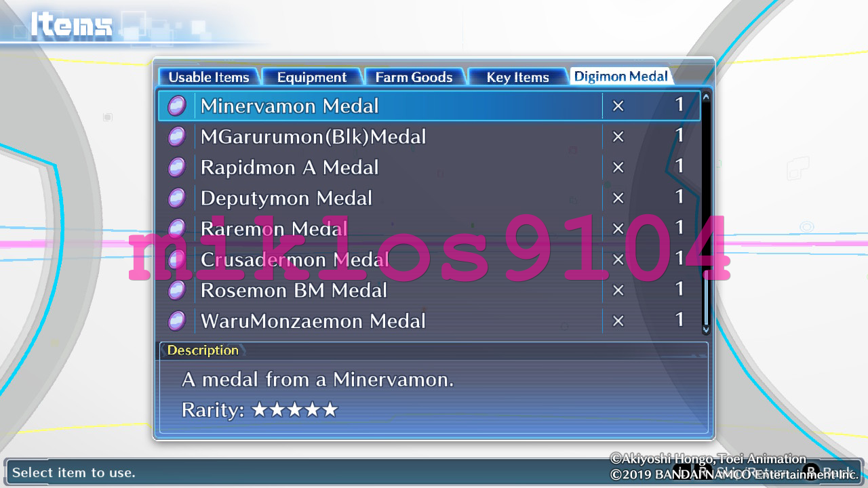Select the Rosemon BM Medal entry

coord(429,290)
